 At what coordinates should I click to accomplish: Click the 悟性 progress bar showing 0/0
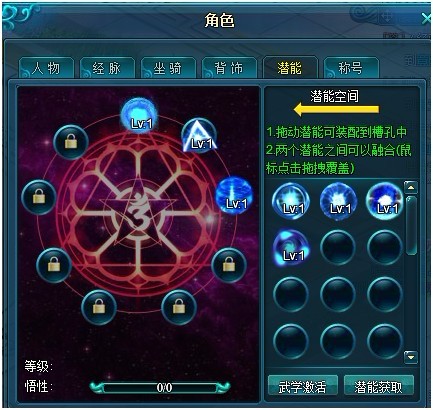pyautogui.click(x=160, y=387)
